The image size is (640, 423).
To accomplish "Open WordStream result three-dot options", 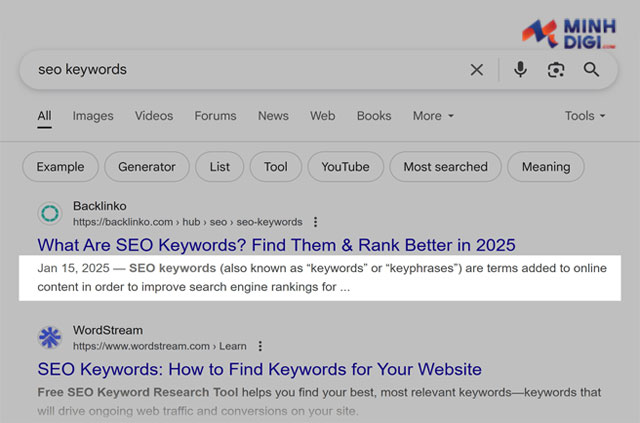I will pyautogui.click(x=260, y=346).
